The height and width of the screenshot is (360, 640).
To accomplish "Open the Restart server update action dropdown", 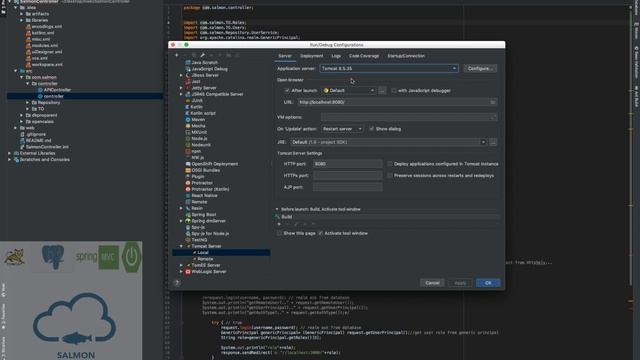I will [x=342, y=129].
